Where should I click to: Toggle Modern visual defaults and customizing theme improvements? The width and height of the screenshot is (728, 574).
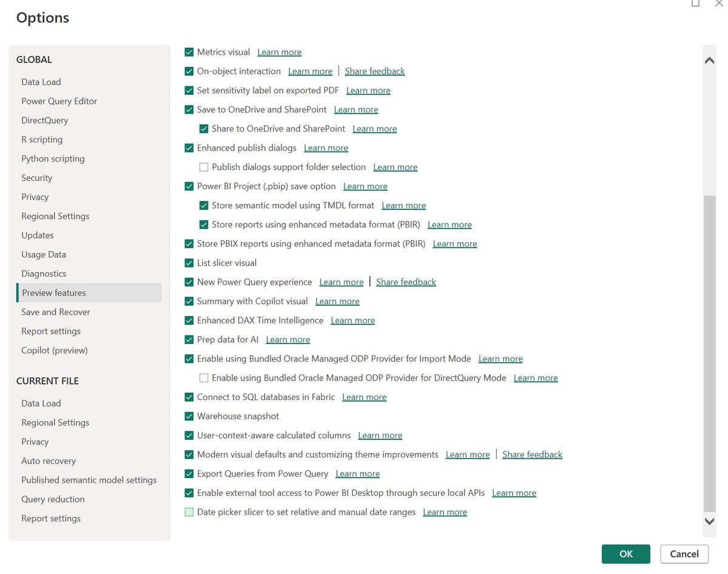pyautogui.click(x=189, y=454)
